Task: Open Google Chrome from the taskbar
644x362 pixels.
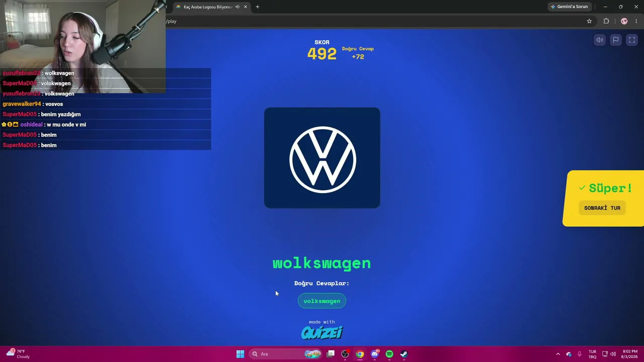Action: pyautogui.click(x=360, y=354)
